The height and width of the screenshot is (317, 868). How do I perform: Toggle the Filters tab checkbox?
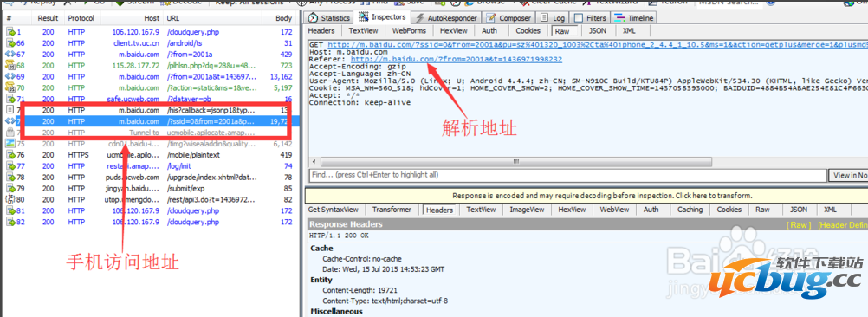point(578,18)
